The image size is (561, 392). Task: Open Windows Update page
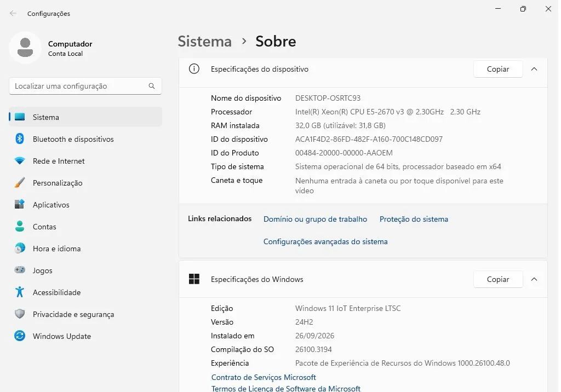point(85,336)
